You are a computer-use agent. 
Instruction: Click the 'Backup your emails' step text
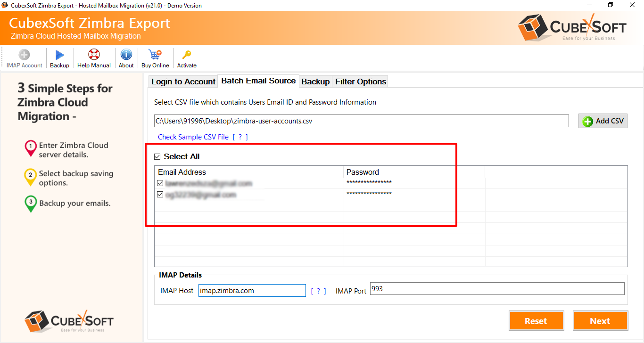coord(75,204)
